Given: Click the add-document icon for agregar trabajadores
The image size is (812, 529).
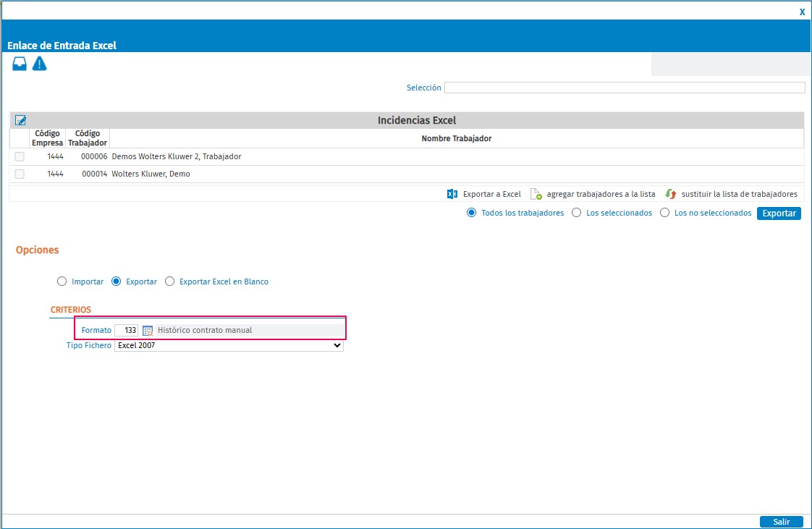Looking at the screenshot, I should point(536,194).
